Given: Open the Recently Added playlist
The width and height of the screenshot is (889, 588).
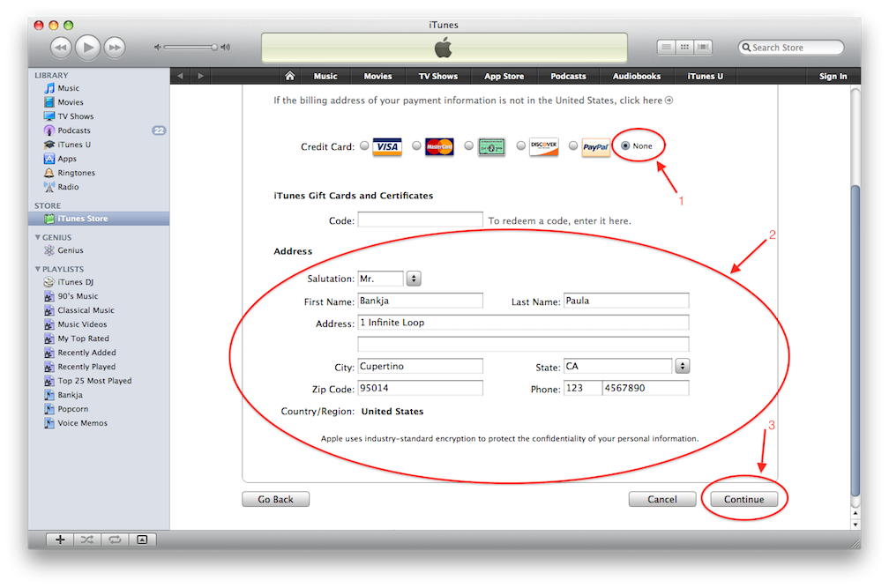Looking at the screenshot, I should click(x=99, y=353).
